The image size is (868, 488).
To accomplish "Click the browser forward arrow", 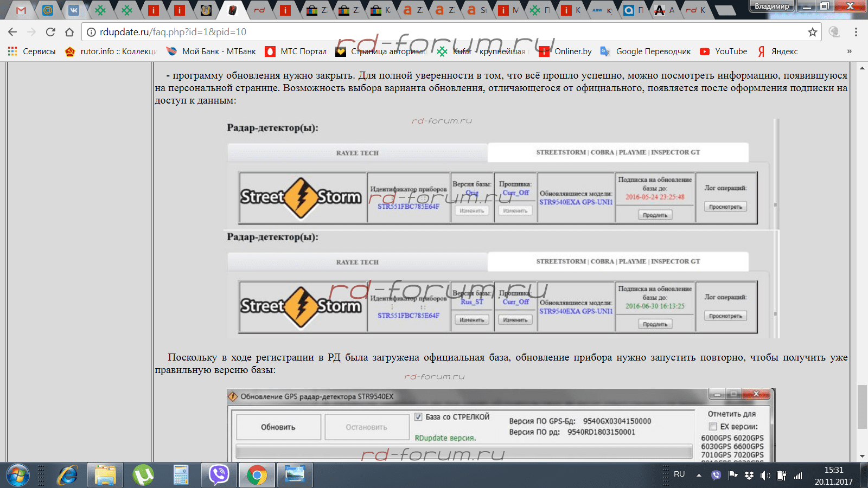I will [31, 32].
